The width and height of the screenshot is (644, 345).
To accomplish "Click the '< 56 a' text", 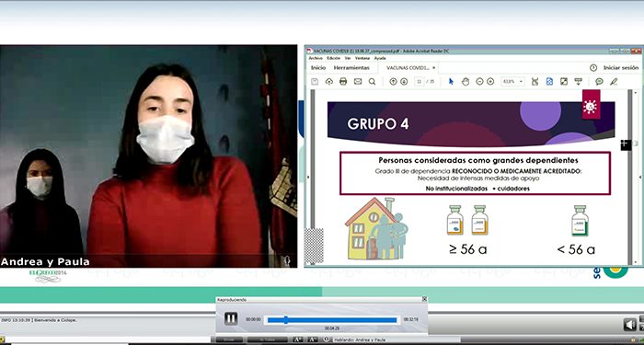I will 576,249.
